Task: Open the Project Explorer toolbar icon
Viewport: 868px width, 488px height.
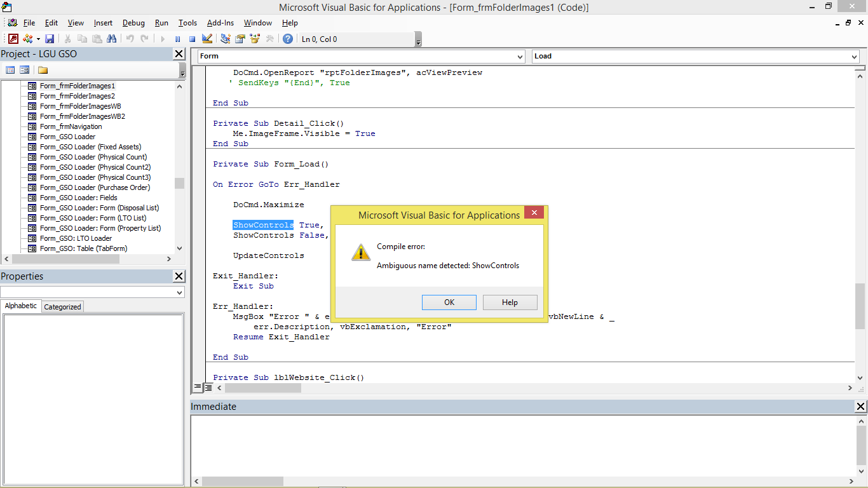Action: 226,39
